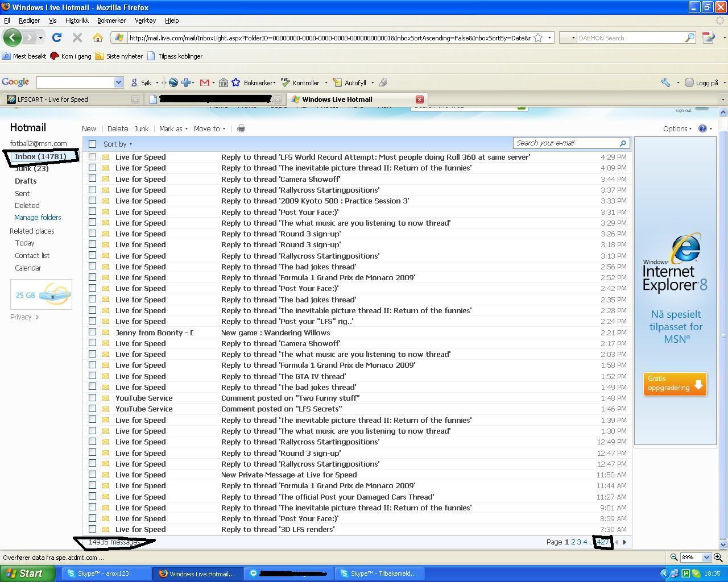Switch to Skype - arox123 taskbar item
Screen dimensions: 728x582
click(x=106, y=573)
